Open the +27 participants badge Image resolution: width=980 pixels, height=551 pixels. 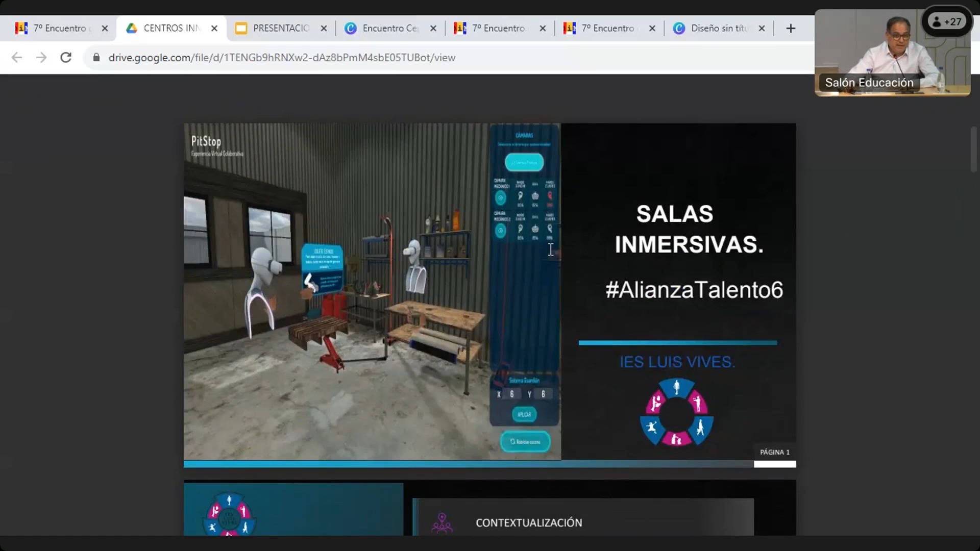click(947, 22)
